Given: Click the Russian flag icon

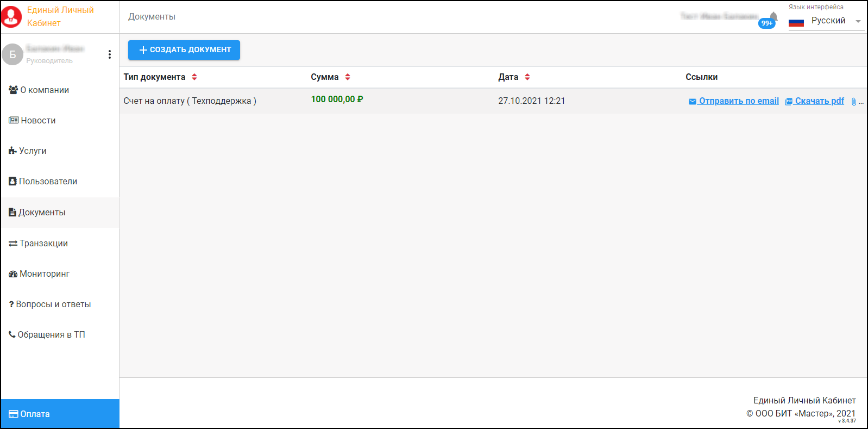Looking at the screenshot, I should (796, 22).
